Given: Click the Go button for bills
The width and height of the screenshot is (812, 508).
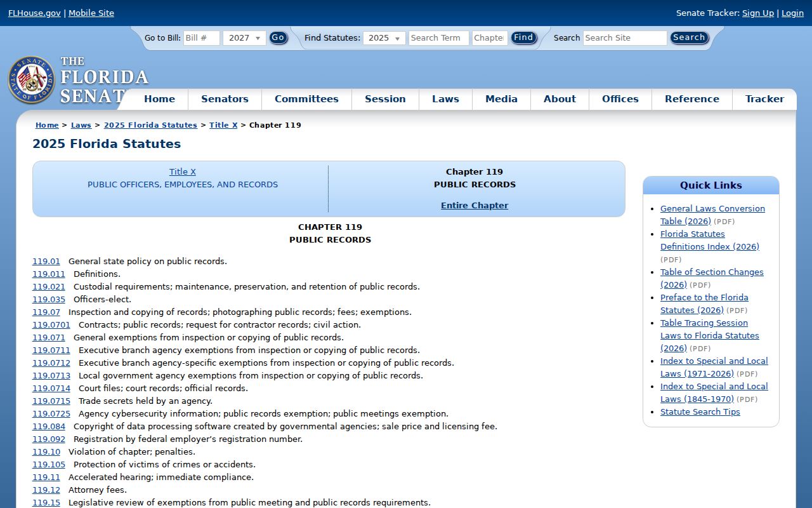Looking at the screenshot, I should pyautogui.click(x=278, y=38).
